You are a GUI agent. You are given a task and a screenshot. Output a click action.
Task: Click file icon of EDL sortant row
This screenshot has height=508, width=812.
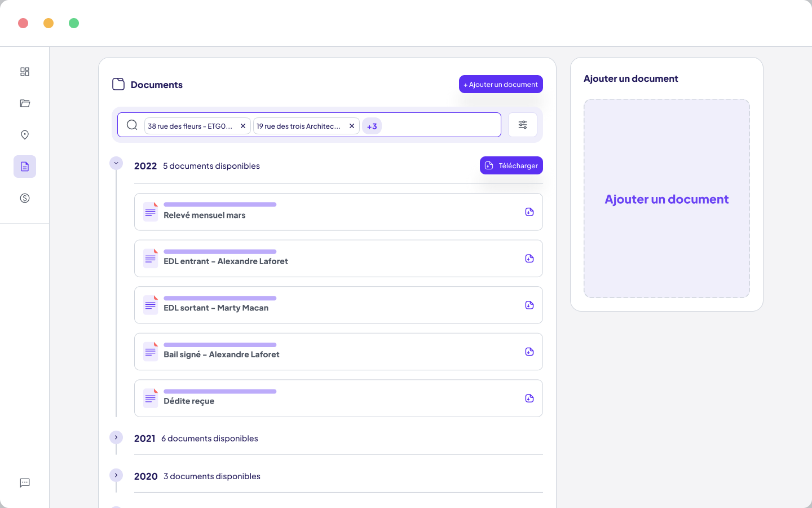(151, 305)
